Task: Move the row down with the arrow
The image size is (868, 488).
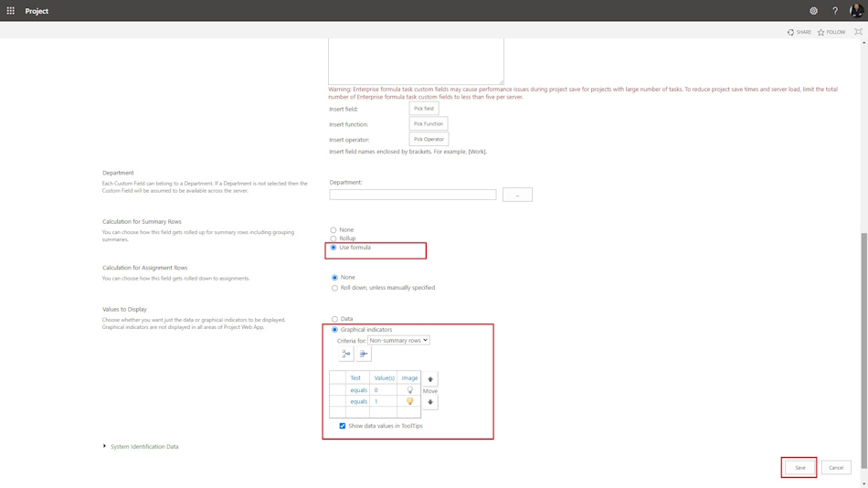Action: pos(430,402)
